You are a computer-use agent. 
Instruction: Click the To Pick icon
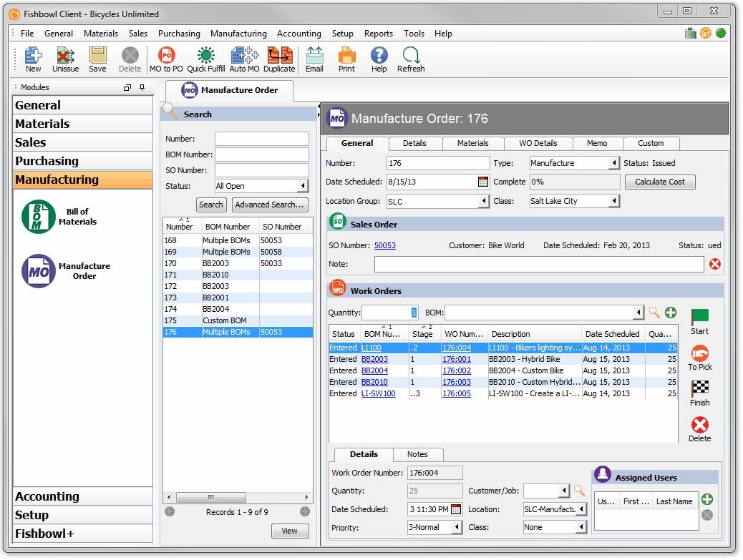tap(699, 355)
